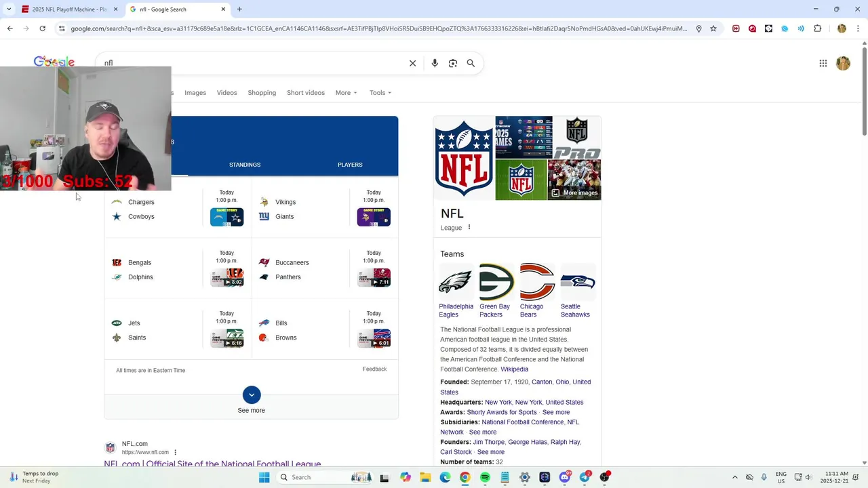The height and width of the screenshot is (488, 868).
Task: View site information icon in address bar
Action: coord(62,28)
